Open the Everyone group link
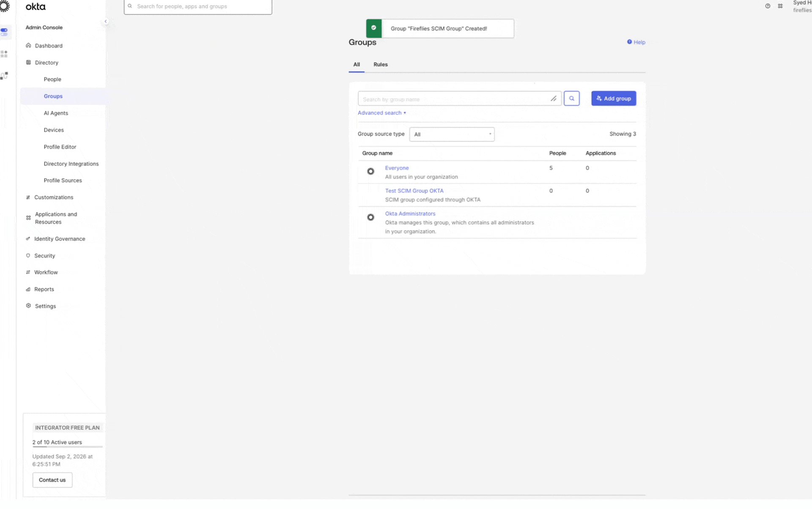812x509 pixels. (x=397, y=168)
